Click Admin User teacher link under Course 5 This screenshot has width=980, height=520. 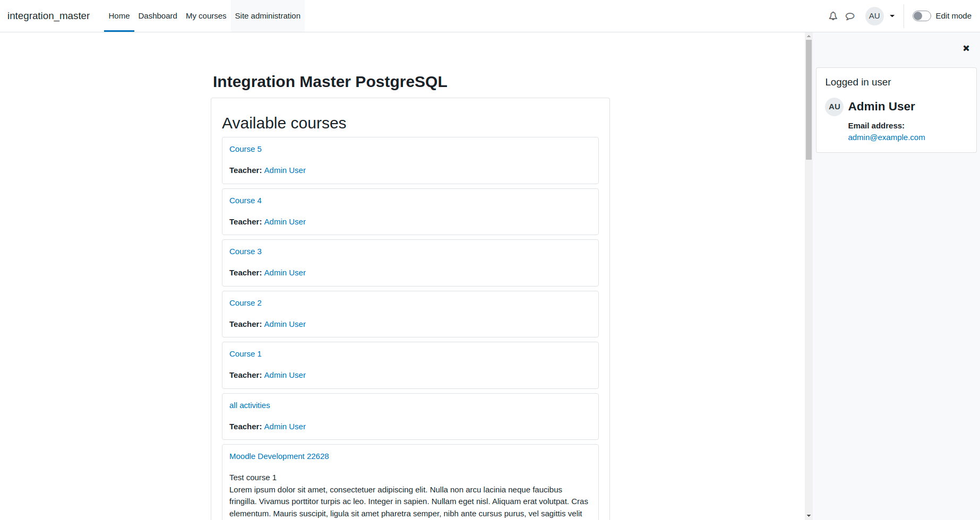285,170
